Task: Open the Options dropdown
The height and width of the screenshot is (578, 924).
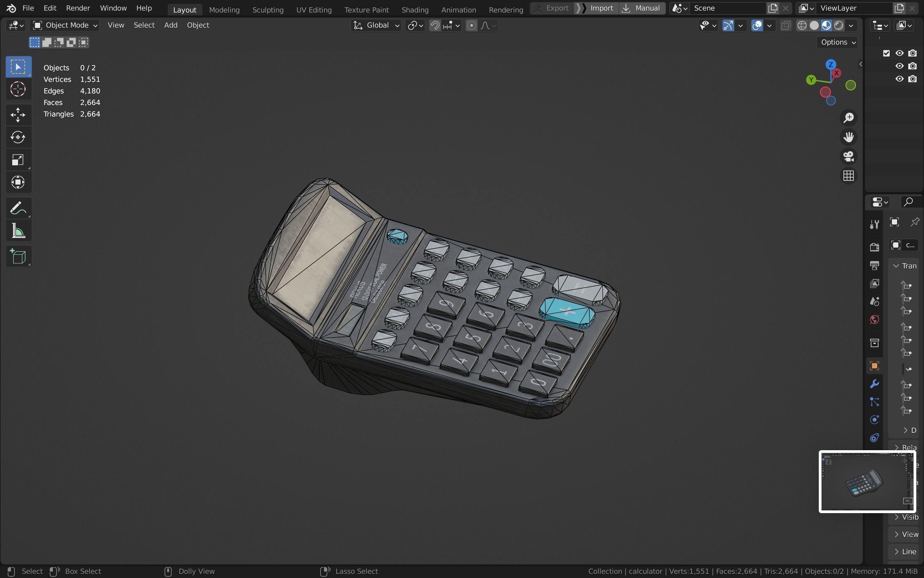Action: coord(837,42)
